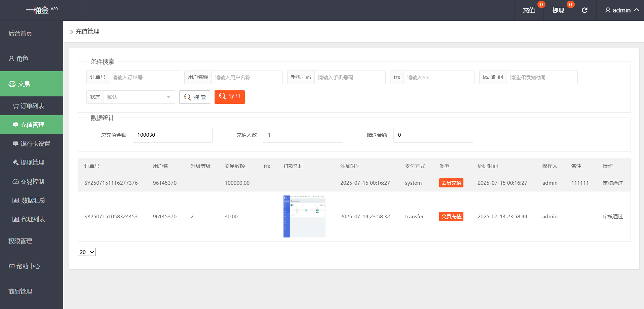Click the bar chart icon beside 数据汇总
Viewport: 644px width, 309px height.
16,200
